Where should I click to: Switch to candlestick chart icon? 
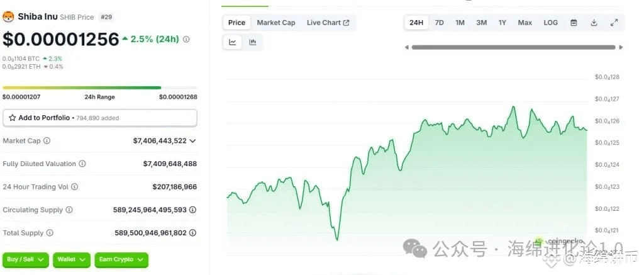253,42
